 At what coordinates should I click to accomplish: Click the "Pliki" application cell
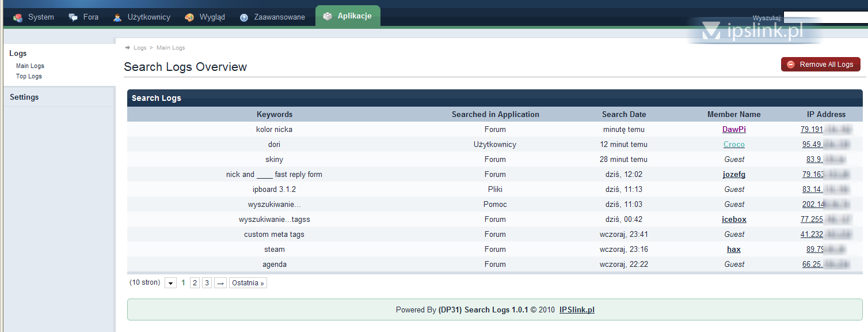click(495, 190)
